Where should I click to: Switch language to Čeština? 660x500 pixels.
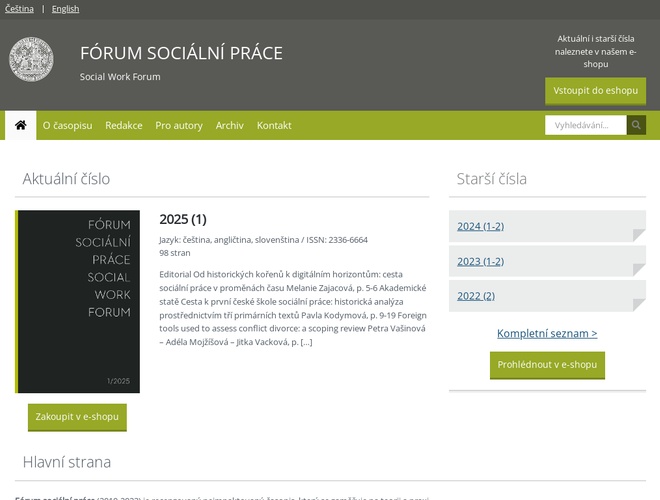click(19, 9)
